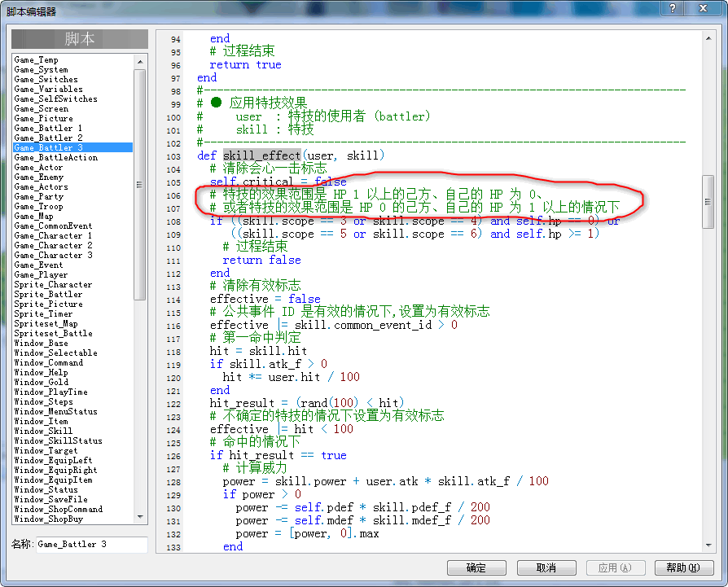The width and height of the screenshot is (728, 587).
Task: Click the script list scrollbar thumb
Action: (140, 185)
